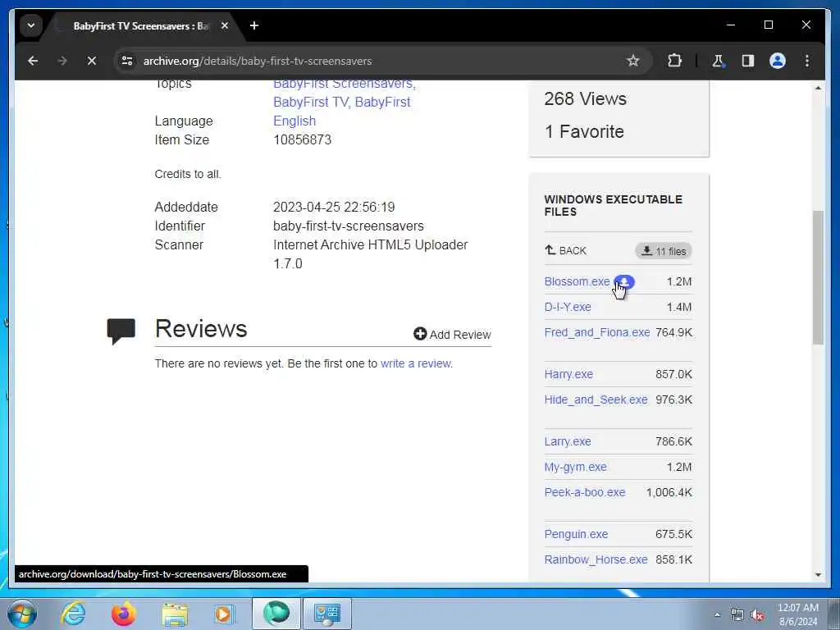Click the vertical scrollbar thumb
840x630 pixels.
[x=818, y=277]
